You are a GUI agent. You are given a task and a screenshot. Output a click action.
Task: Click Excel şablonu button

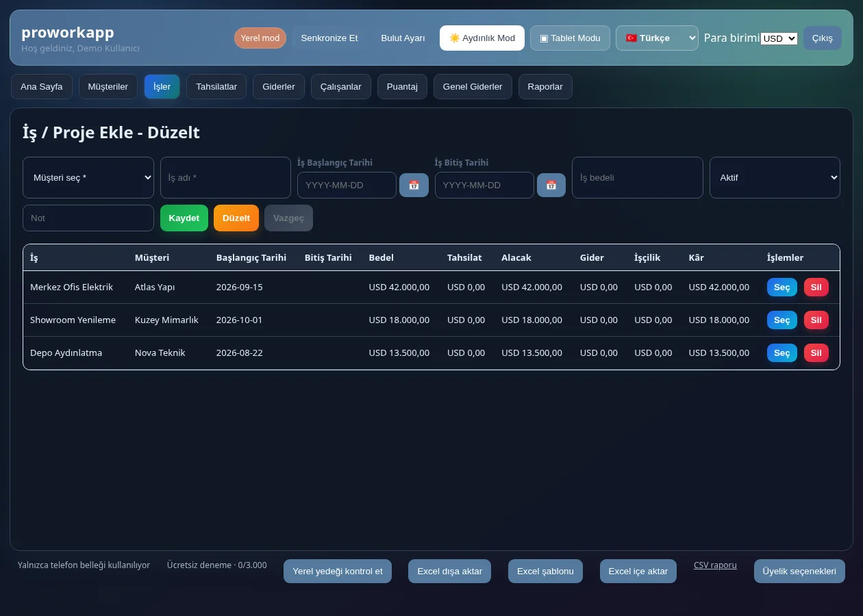[545, 571]
